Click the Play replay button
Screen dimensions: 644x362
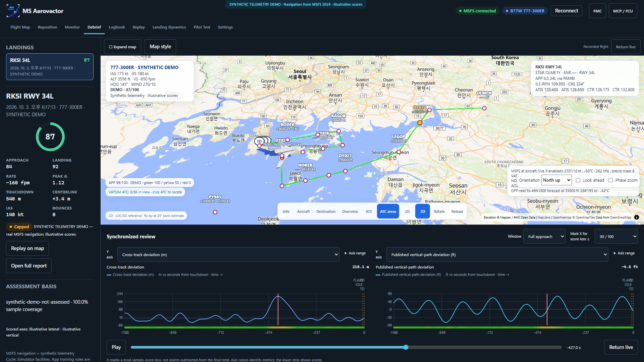point(116,347)
